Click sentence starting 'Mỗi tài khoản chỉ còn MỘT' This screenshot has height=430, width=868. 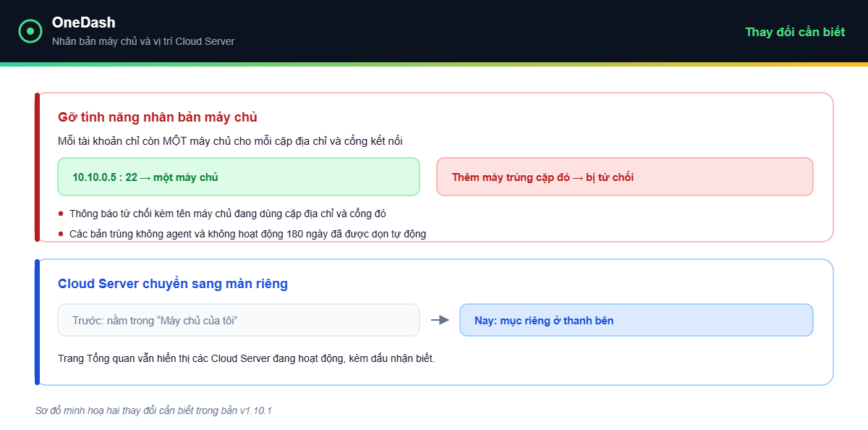tap(230, 140)
